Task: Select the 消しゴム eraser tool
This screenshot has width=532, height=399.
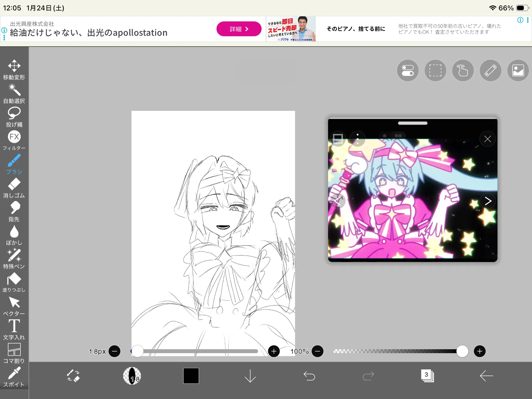Action: click(x=14, y=188)
